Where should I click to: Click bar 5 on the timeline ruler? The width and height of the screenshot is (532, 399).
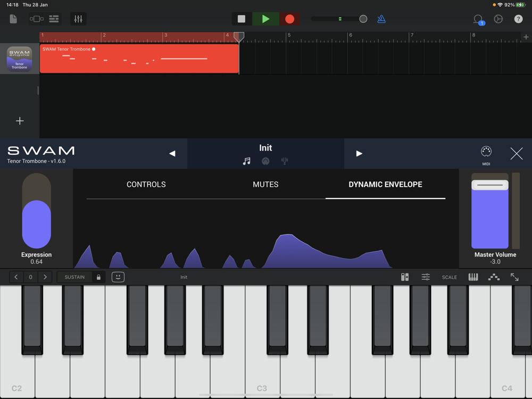[x=289, y=35]
